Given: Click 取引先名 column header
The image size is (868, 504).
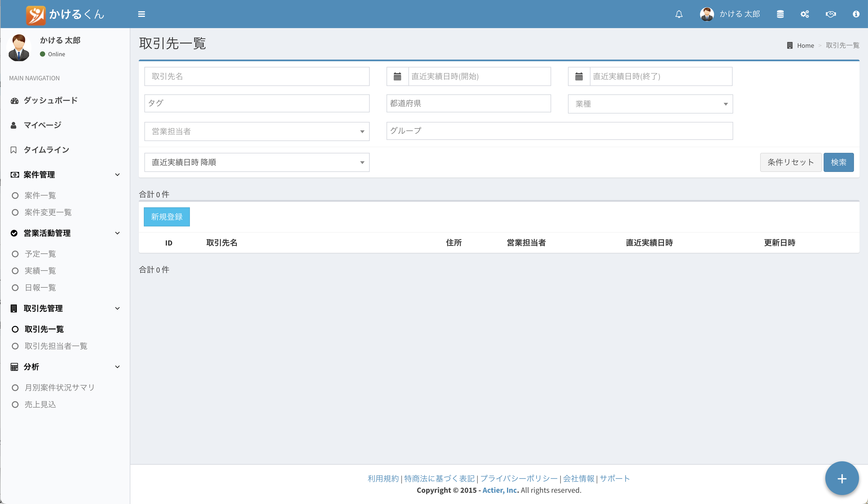Looking at the screenshot, I should point(222,243).
